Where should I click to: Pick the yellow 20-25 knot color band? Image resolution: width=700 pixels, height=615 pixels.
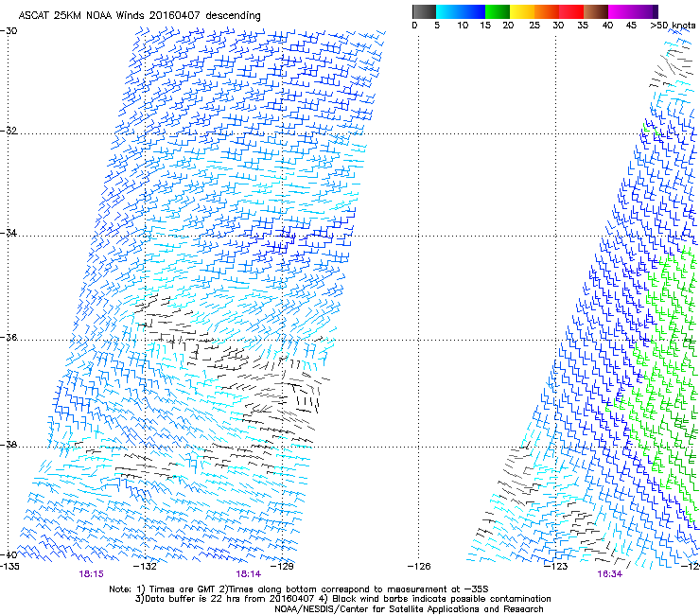pos(522,11)
